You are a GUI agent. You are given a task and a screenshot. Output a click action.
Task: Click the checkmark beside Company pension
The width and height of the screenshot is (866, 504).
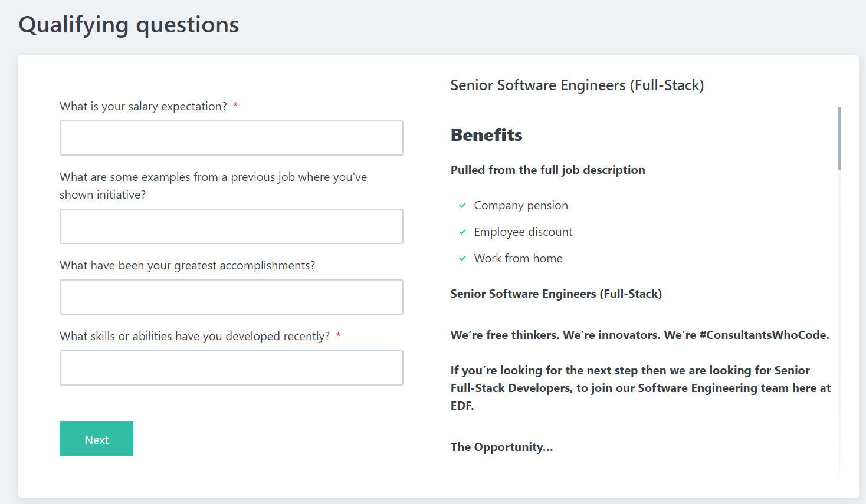[462, 206]
